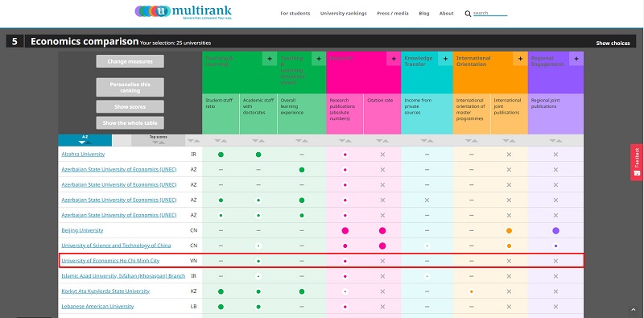Click Korkyt Ata overall learning experience dot
The height and width of the screenshot is (318, 644).
click(x=302, y=291)
